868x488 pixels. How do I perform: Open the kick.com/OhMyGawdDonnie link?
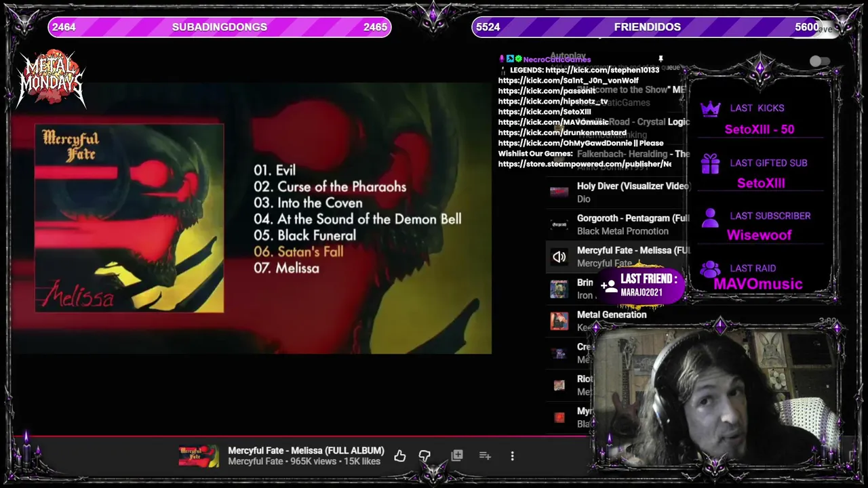566,144
